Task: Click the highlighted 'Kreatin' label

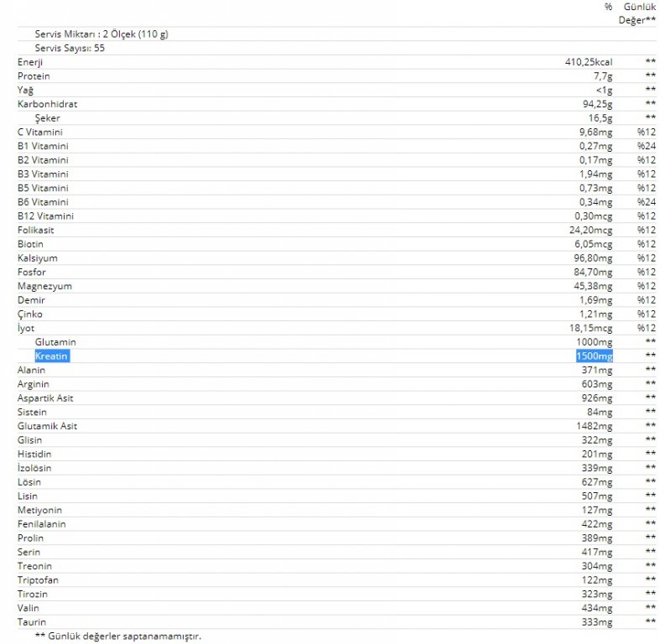Action: tap(52, 356)
